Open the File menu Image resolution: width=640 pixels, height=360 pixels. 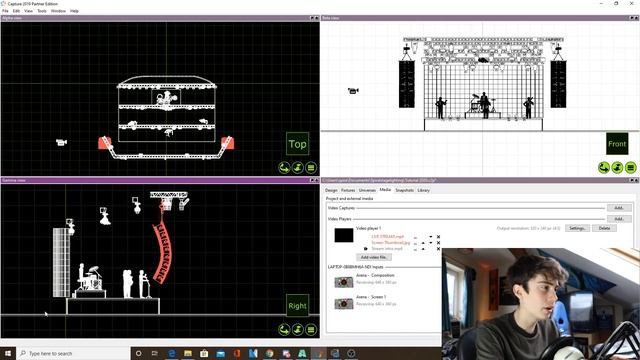(5, 11)
